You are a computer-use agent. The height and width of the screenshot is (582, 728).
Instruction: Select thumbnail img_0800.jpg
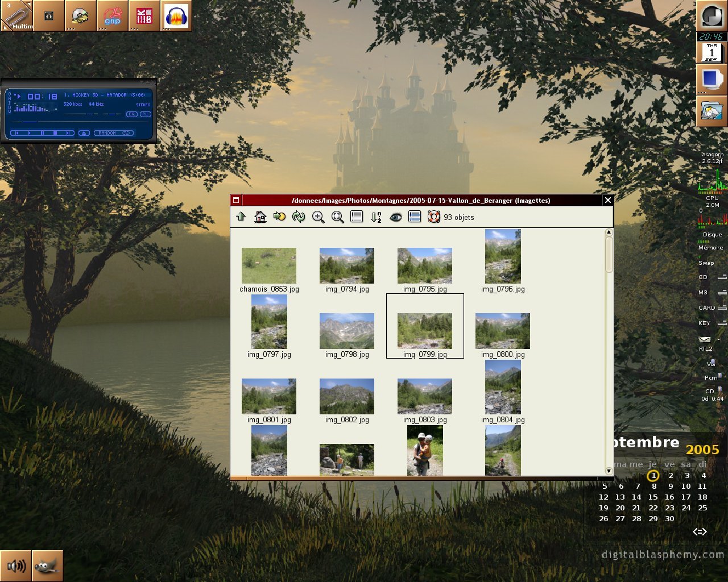[503, 331]
